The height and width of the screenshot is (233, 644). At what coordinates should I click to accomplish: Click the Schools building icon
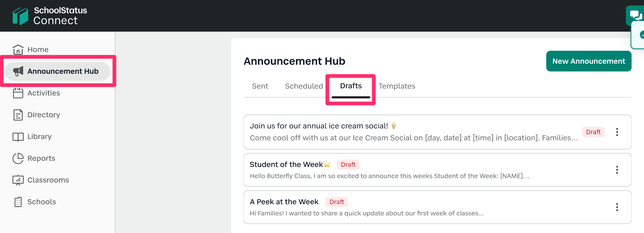point(18,202)
